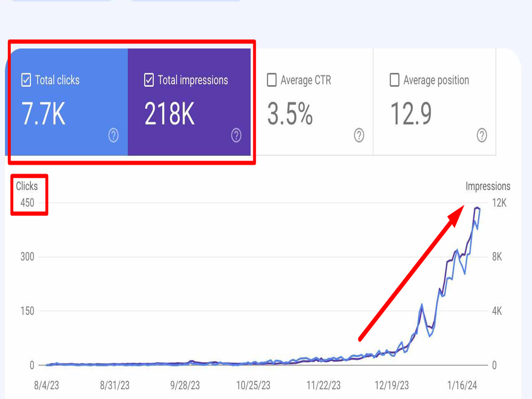The image size is (532, 399).
Task: Click the 300 clicks axis label
Action: click(27, 257)
